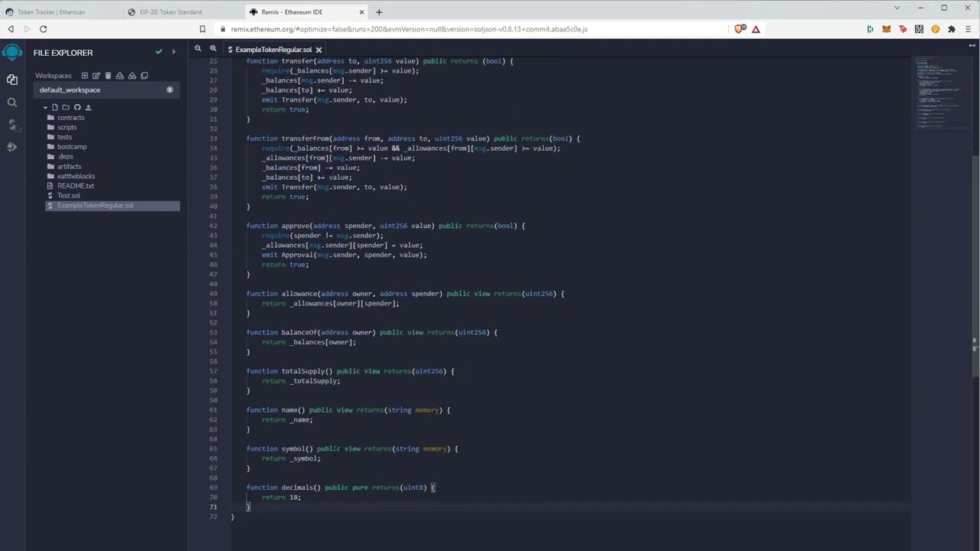Toggle the editor full-width arrows icon
Viewport: 980px width, 551px height.
[972, 46]
